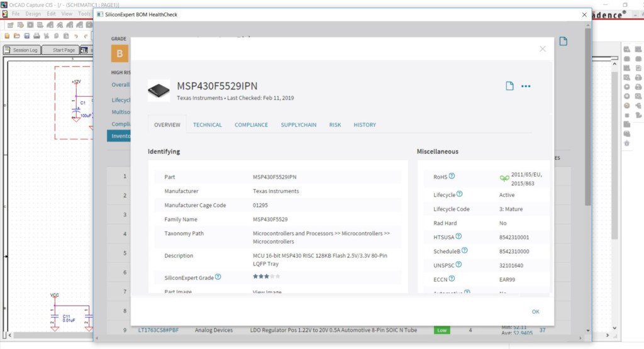Open the LT1763CS8#PBF part link
The width and height of the screenshot is (644, 349).
[x=158, y=330]
